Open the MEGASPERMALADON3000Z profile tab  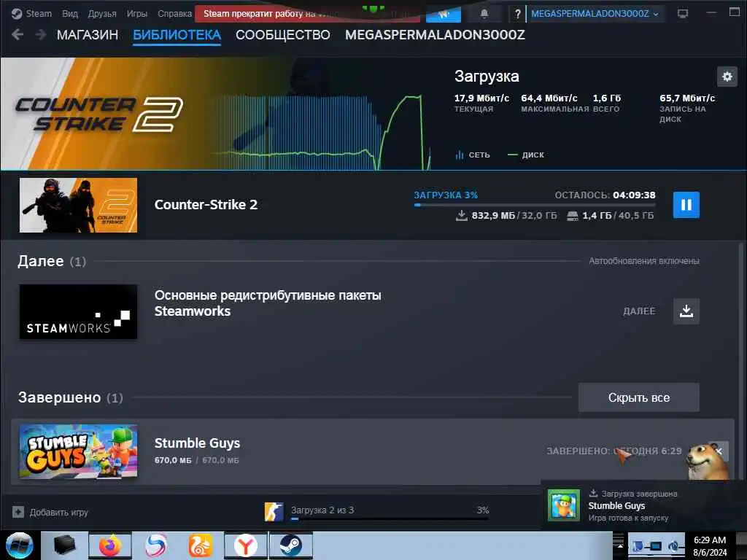point(435,35)
